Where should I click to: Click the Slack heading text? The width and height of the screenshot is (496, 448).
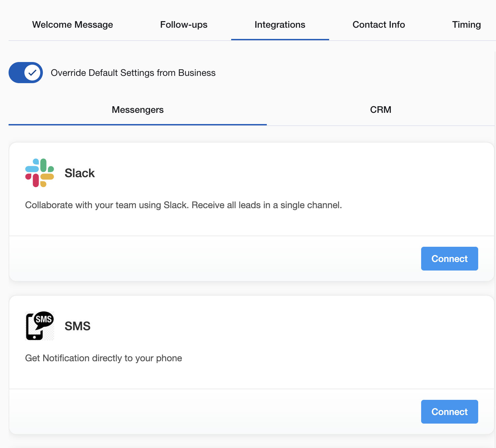pos(79,173)
